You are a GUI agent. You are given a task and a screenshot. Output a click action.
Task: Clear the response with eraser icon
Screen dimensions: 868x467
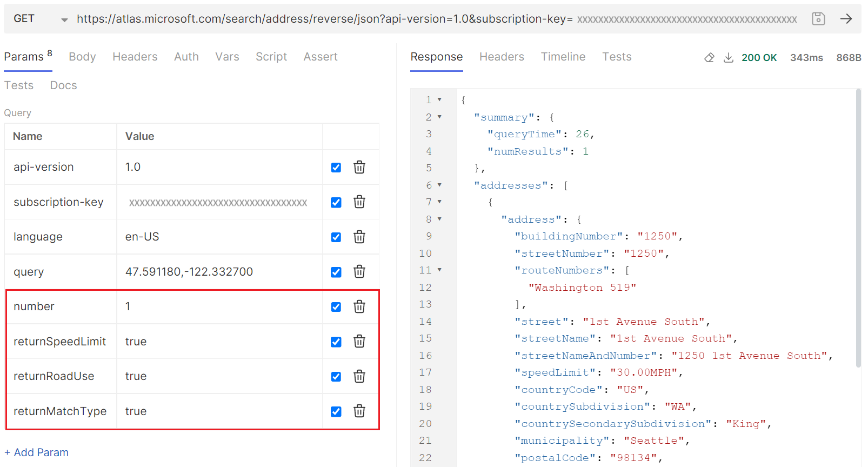point(709,58)
